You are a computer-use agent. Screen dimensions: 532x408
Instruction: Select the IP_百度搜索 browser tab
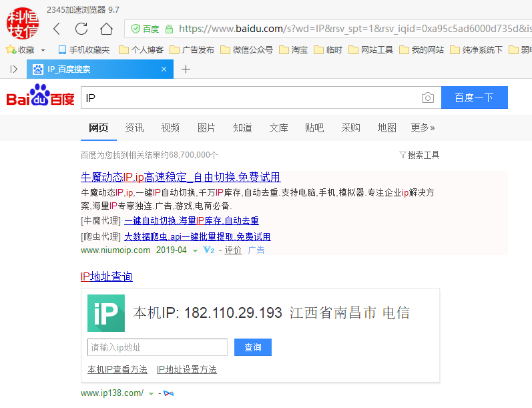point(100,69)
